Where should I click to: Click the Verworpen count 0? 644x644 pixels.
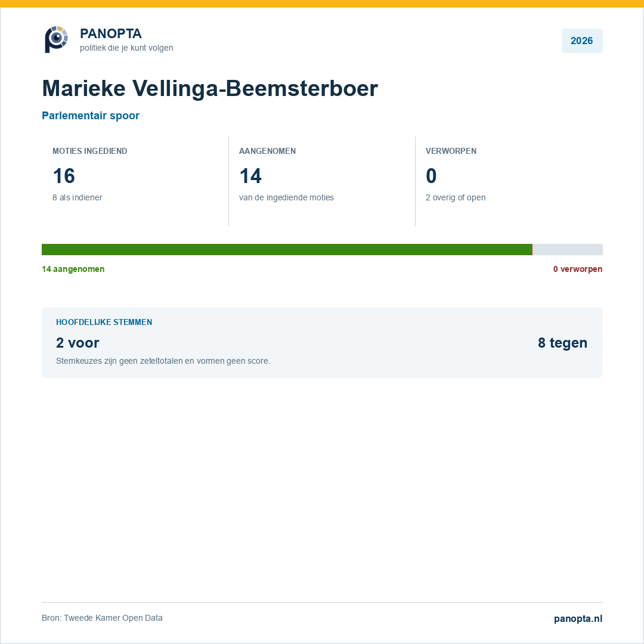tap(431, 176)
